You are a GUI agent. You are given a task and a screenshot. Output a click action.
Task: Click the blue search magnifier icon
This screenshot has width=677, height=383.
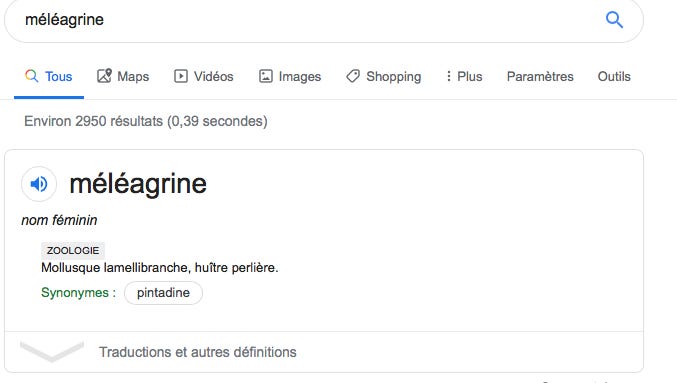pos(614,19)
